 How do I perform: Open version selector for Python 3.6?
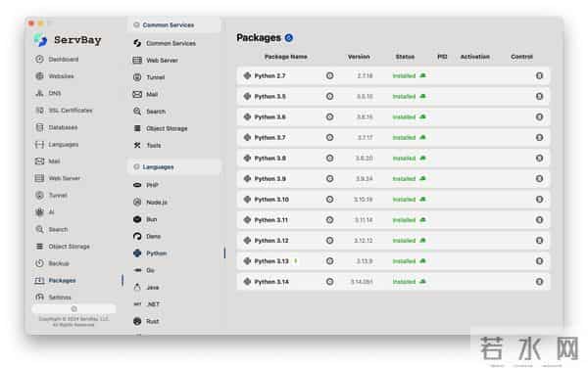tap(329, 116)
